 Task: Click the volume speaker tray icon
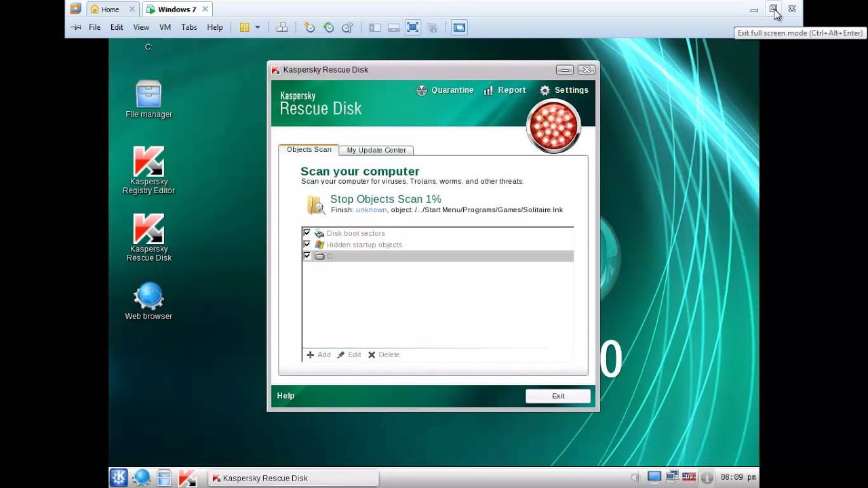[x=635, y=477]
